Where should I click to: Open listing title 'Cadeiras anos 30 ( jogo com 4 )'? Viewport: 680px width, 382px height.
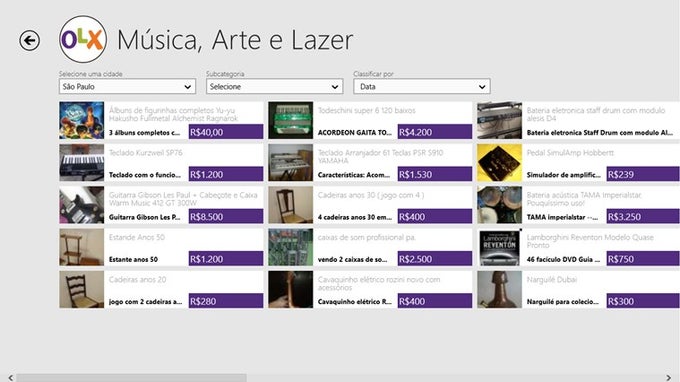coord(371,195)
